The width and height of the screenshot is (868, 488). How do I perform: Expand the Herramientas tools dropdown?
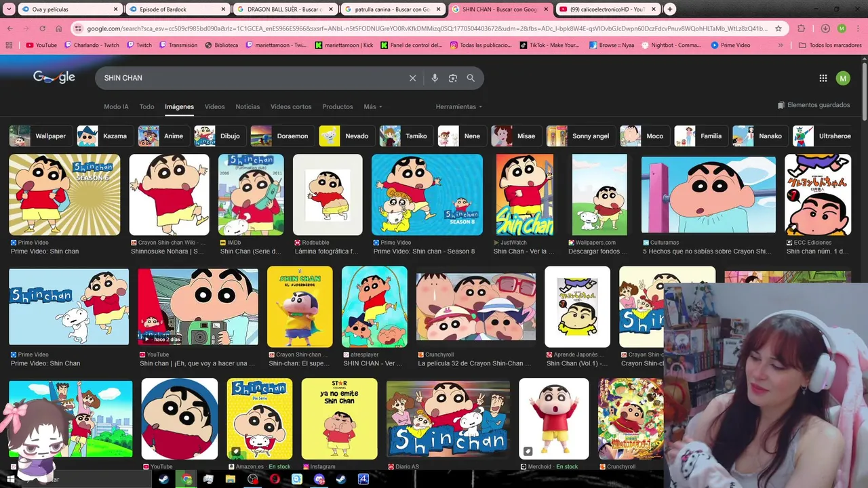pos(459,106)
